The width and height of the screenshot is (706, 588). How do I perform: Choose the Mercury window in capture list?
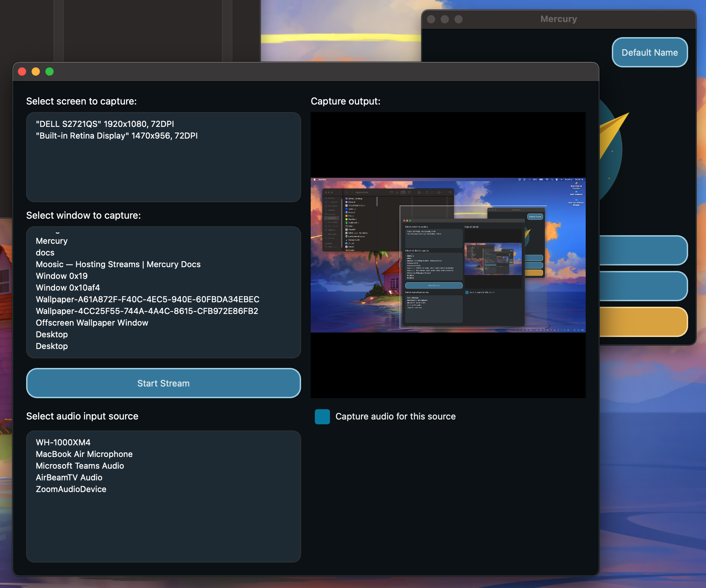click(52, 241)
